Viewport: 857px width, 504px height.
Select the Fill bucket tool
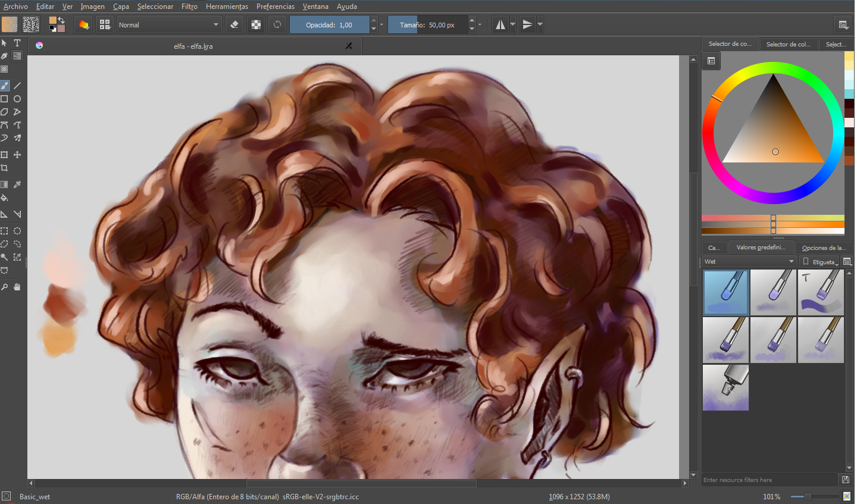pyautogui.click(x=4, y=198)
